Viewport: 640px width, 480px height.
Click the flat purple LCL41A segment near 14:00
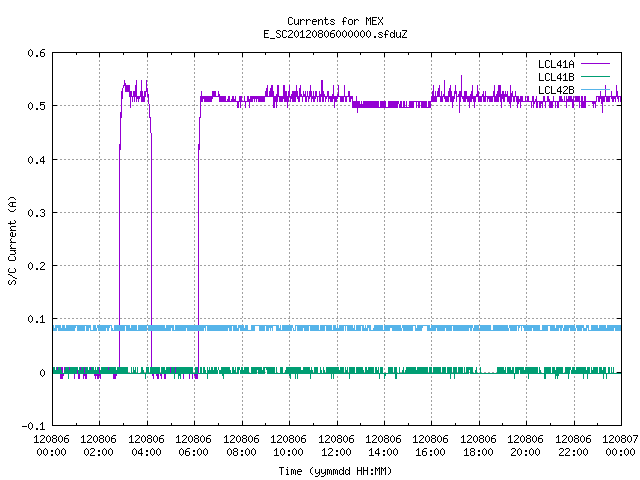point(391,104)
